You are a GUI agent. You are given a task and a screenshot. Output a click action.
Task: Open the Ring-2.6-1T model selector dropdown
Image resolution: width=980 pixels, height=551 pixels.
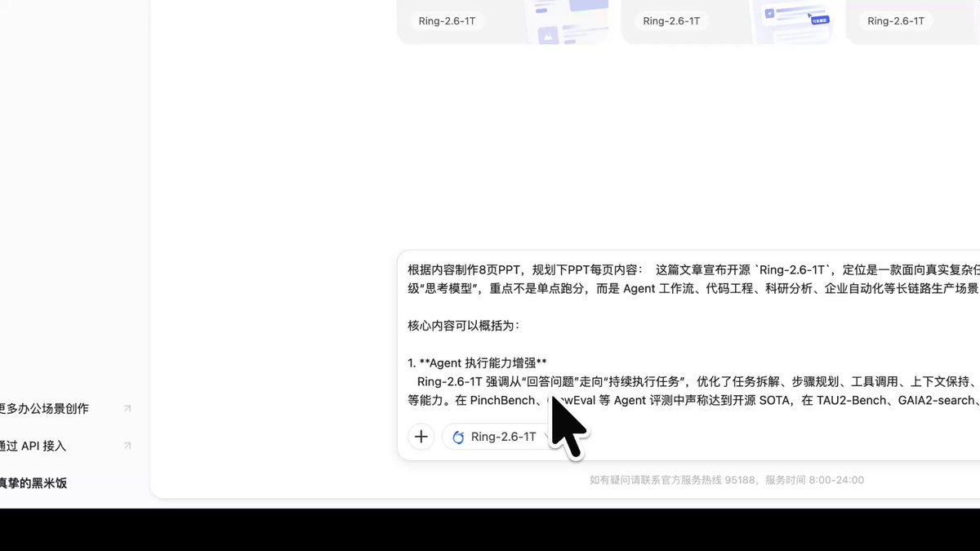click(x=500, y=437)
